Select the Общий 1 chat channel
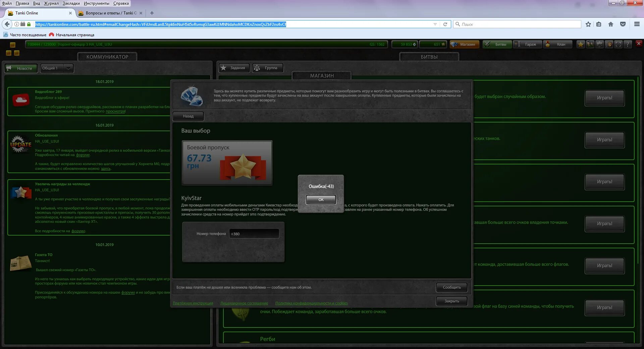The height and width of the screenshot is (349, 644). (52, 68)
